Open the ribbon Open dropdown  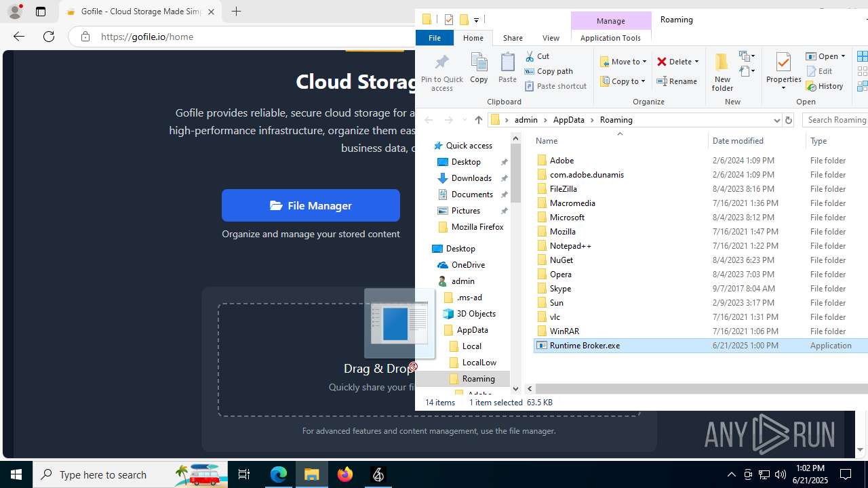pyautogui.click(x=825, y=56)
